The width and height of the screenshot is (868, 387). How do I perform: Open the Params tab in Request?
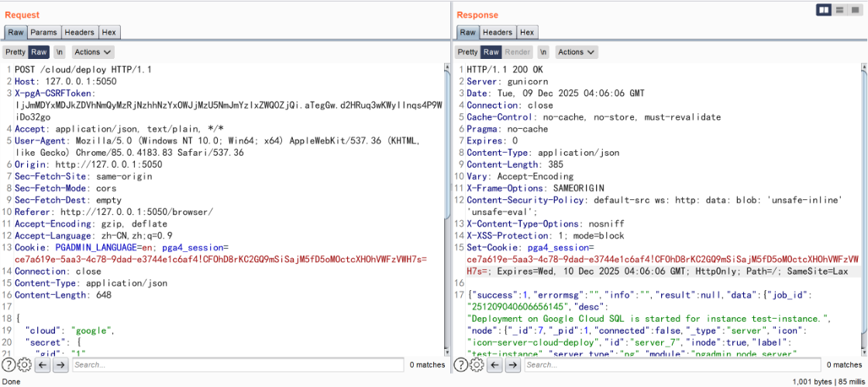click(43, 33)
